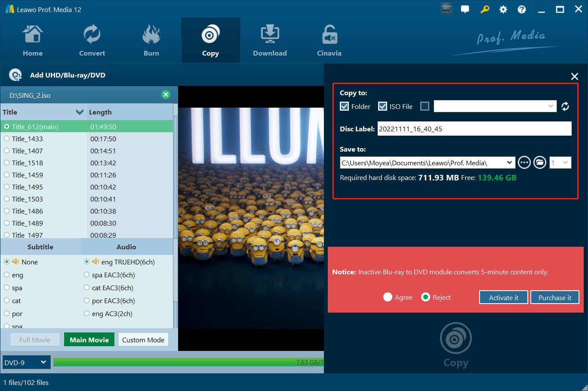This screenshot has width=588, height=391.
Task: Select Title_612(main) radio button
Action: click(x=6, y=127)
